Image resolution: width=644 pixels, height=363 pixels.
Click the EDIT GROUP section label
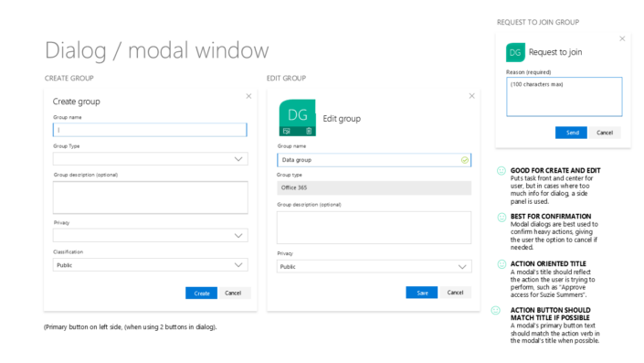click(x=286, y=78)
